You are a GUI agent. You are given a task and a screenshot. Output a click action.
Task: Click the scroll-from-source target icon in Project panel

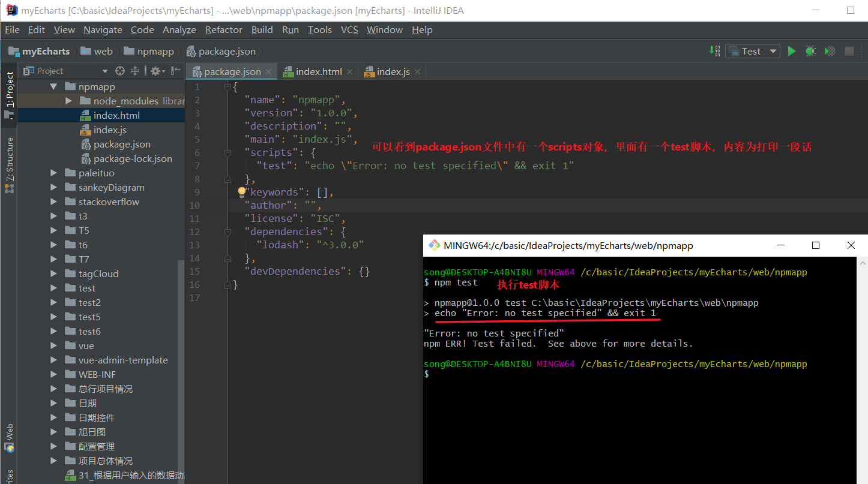pyautogui.click(x=120, y=71)
